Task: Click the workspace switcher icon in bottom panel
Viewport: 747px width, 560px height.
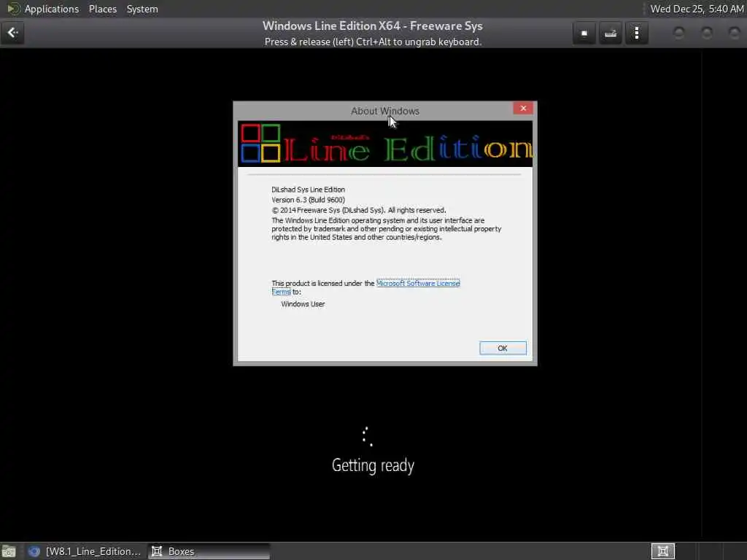Action: (x=662, y=551)
